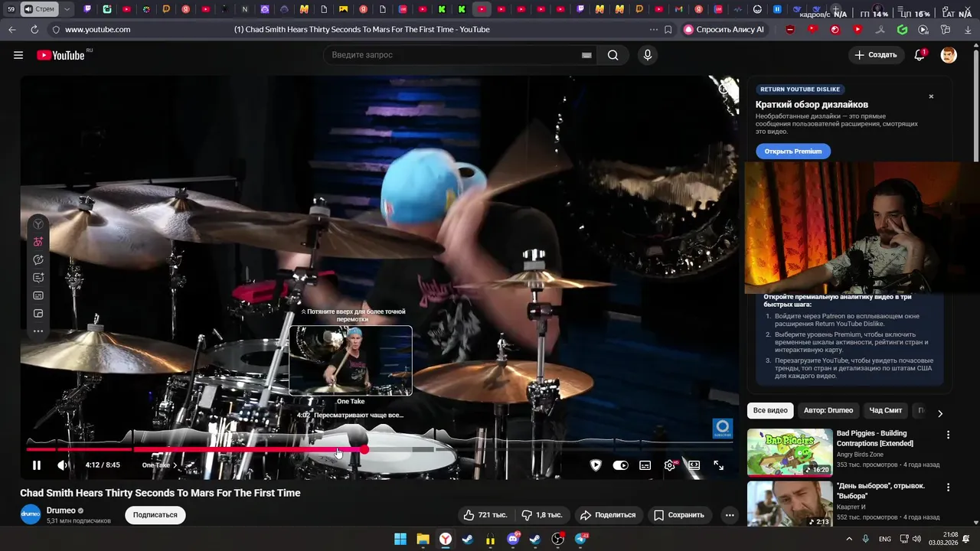The width and height of the screenshot is (980, 551).
Task: Click the search magnifier button
Action: coord(612,55)
